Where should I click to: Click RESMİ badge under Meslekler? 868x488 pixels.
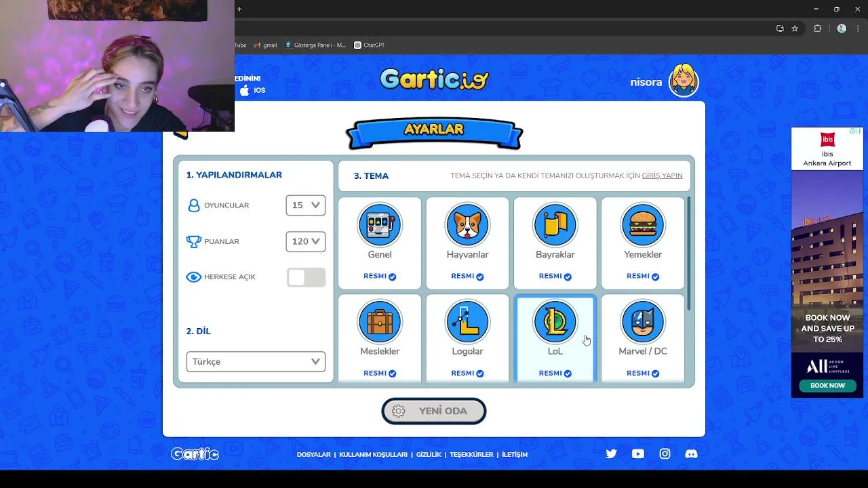pyautogui.click(x=380, y=373)
